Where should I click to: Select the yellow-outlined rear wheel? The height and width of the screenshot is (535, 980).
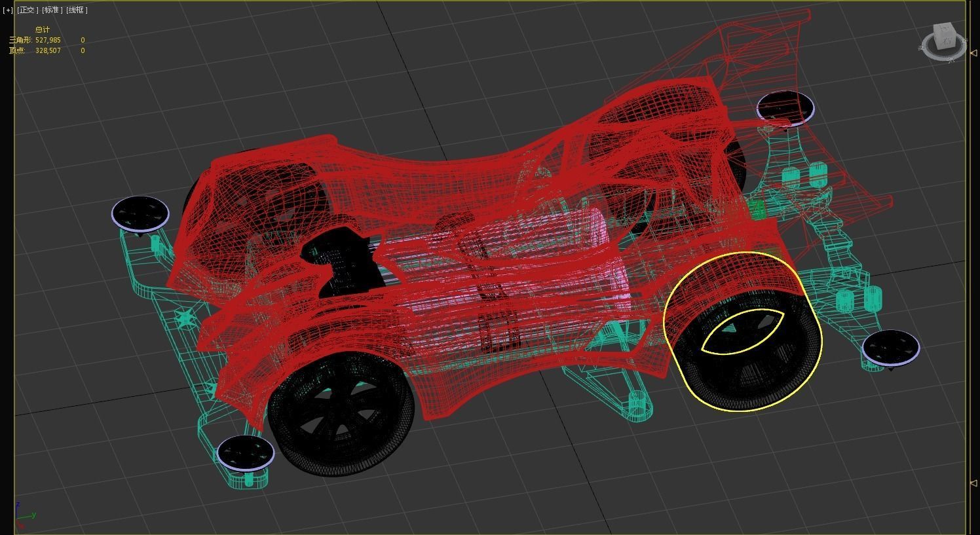point(744,333)
